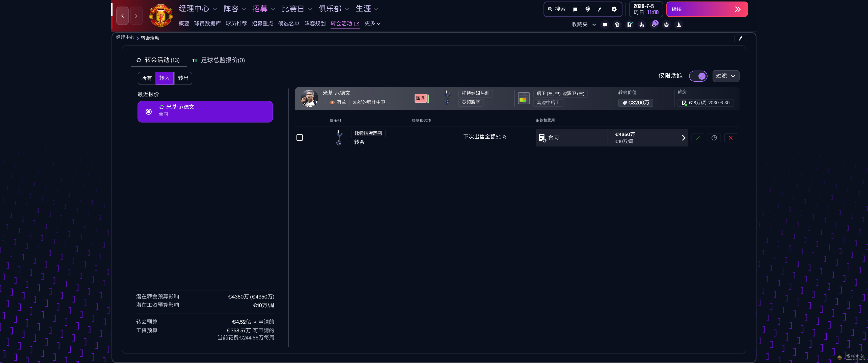Select the 转出 filter tab

[x=183, y=78]
